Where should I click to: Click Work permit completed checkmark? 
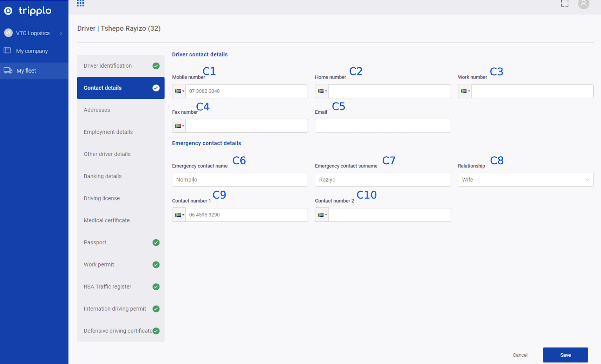tap(156, 264)
